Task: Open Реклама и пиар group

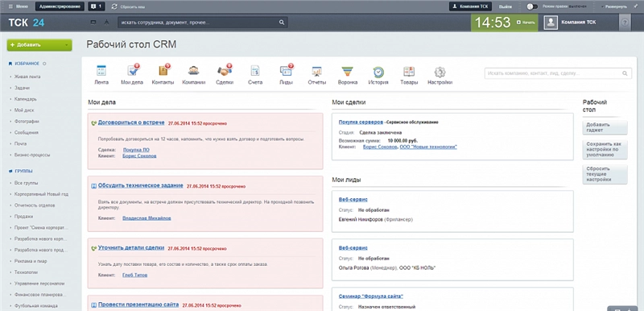Action: click(x=31, y=261)
